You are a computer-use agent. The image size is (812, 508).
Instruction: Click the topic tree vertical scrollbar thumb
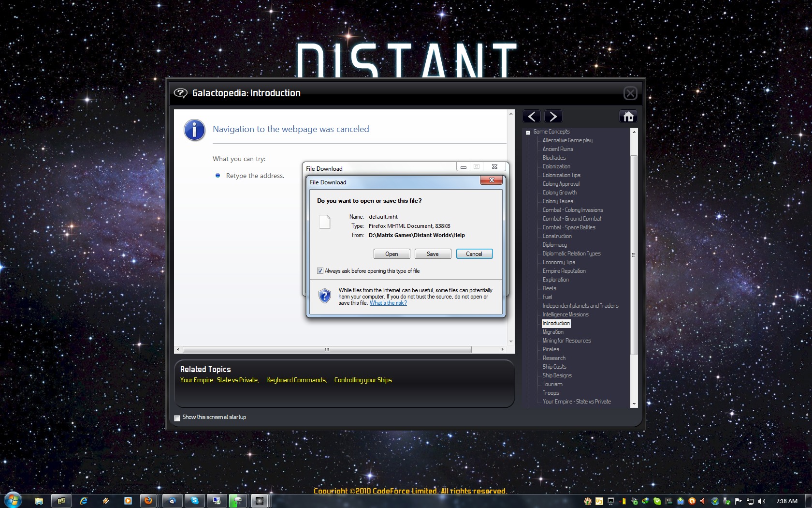click(634, 255)
